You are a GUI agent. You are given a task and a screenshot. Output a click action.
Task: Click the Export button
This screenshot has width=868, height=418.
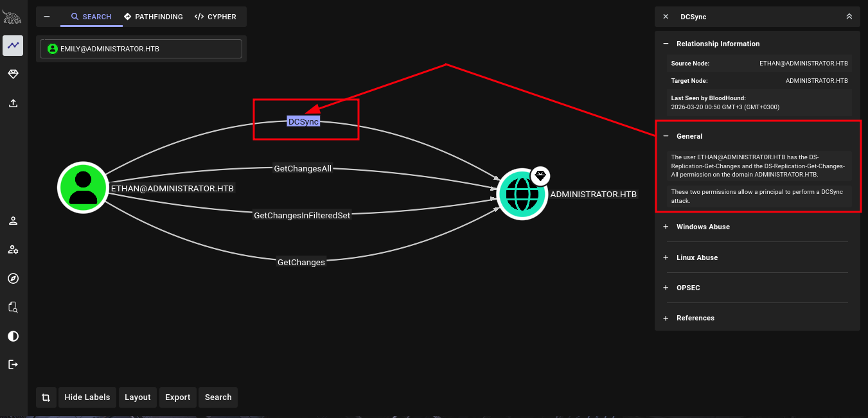pos(178,397)
